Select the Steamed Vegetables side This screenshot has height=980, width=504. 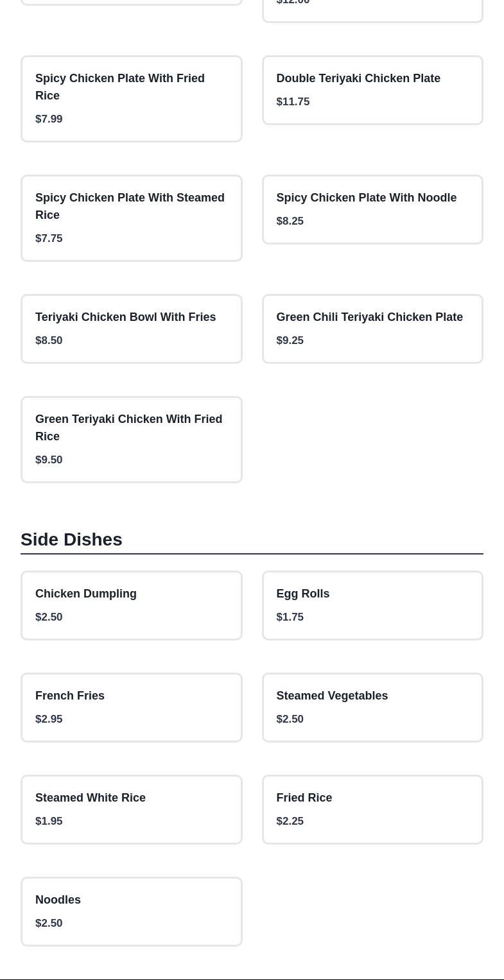tap(372, 707)
